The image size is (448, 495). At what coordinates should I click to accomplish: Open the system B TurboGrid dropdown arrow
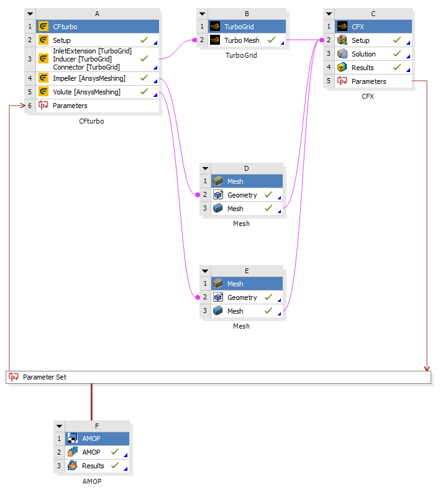[202, 14]
